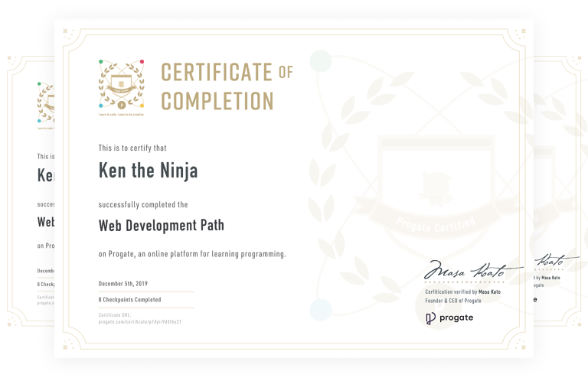
Task: Click the text "This is to certify that"
Action: pos(132,148)
